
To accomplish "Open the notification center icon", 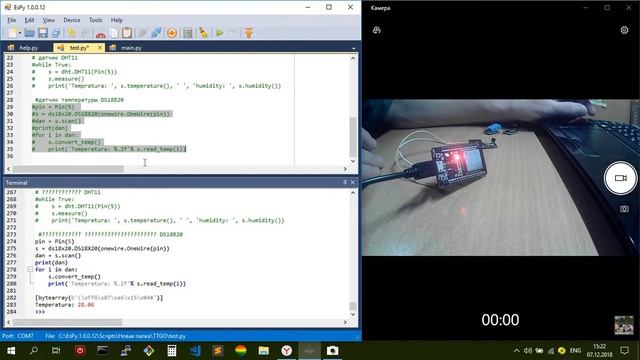I will (x=624, y=351).
